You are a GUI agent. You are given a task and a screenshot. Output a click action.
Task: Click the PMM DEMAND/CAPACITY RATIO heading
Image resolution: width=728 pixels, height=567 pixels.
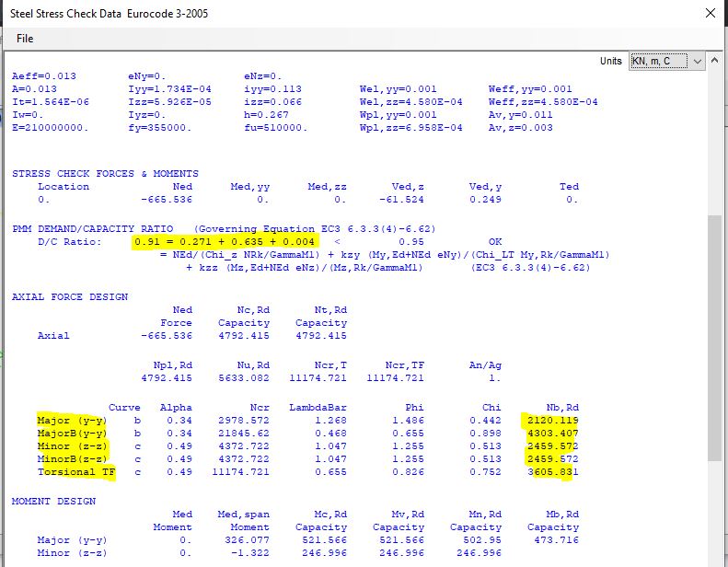(92, 229)
